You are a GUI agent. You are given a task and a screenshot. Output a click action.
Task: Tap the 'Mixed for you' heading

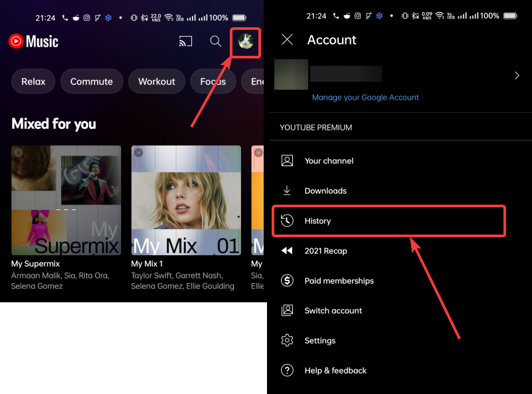pos(54,124)
